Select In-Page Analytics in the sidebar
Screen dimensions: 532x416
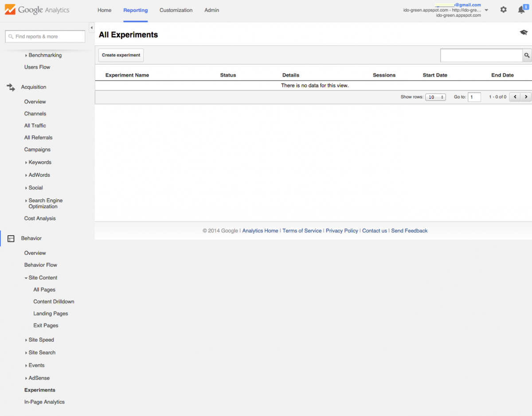44,402
